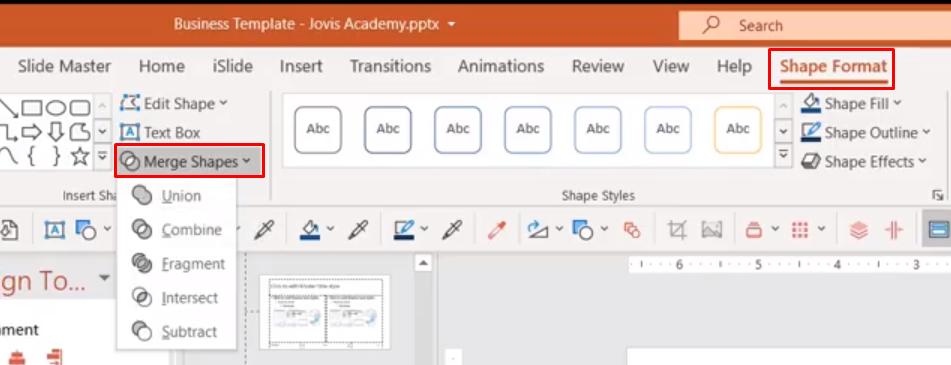This screenshot has height=365, width=951.
Task: Click the blue fill bucket icon in toolbar
Action: 310,230
